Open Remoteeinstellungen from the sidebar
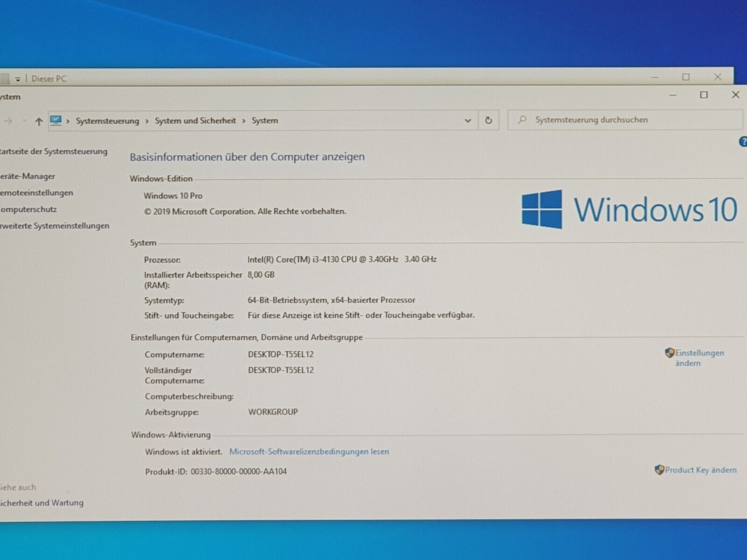Screen dimensions: 747x560 point(36,193)
